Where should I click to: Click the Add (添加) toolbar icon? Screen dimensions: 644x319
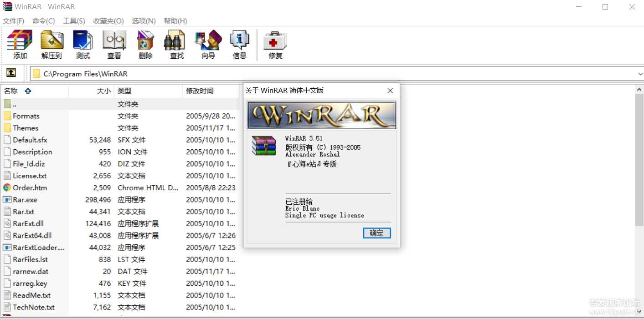[x=20, y=45]
